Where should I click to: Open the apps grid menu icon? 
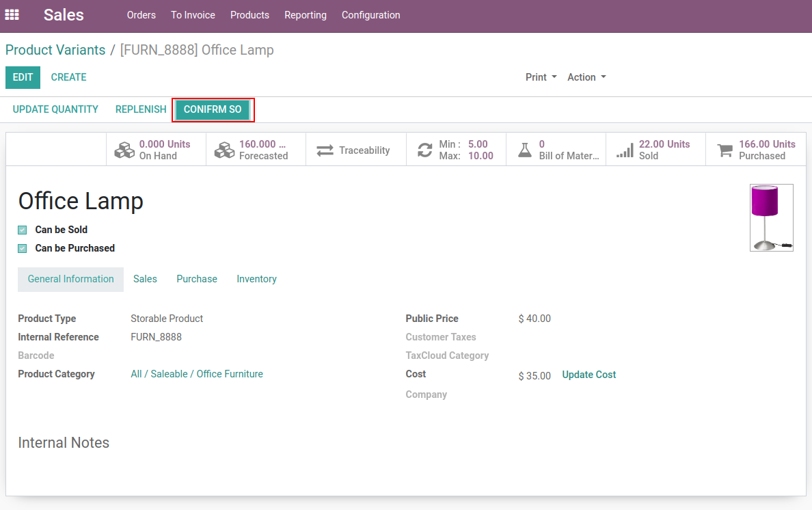click(12, 15)
